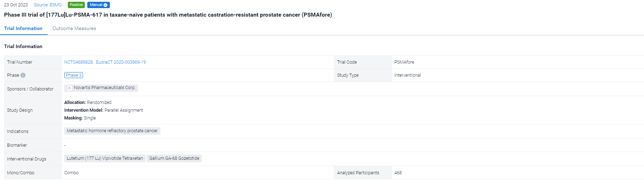Click the Manual badge checkmark icon
The width and height of the screenshot is (644, 181).
pyautogui.click(x=105, y=5)
